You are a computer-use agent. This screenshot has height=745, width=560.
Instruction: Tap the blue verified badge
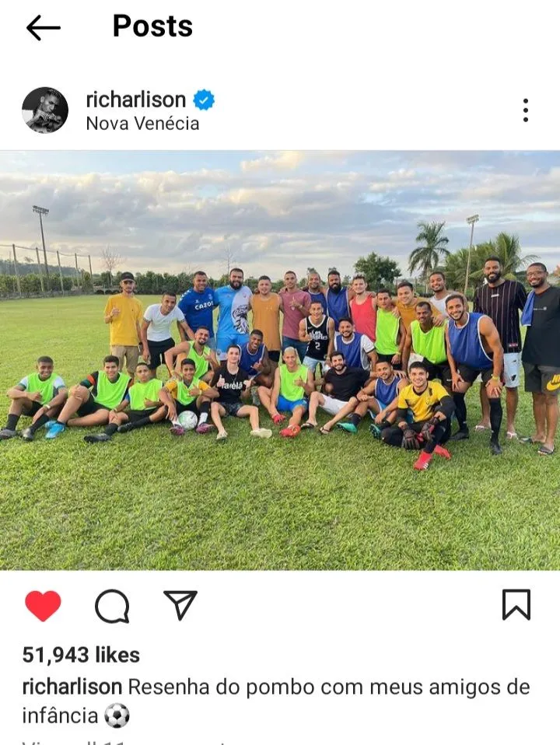pos(204,100)
